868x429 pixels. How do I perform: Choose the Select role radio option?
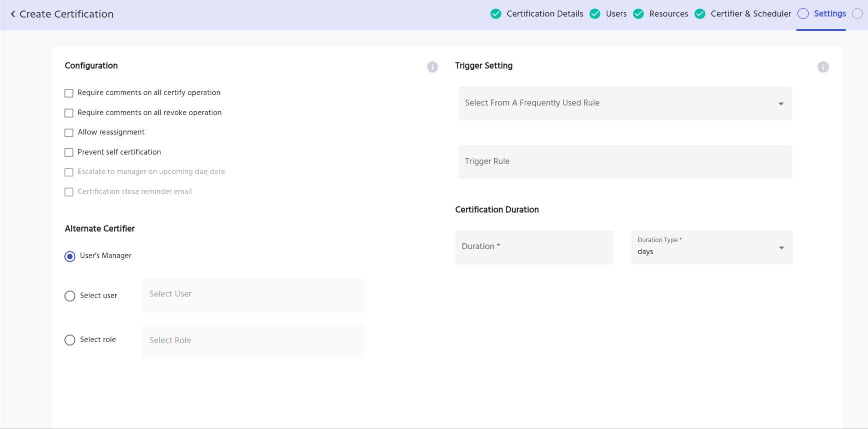pos(70,340)
